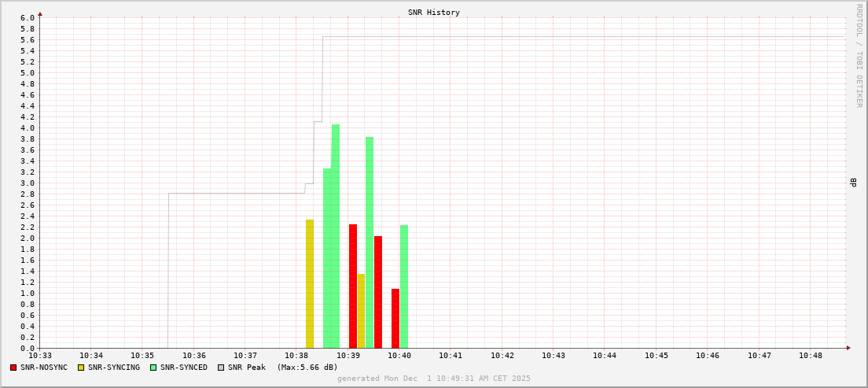Click the taller yellow bar near 10:38
The image size is (868, 388).
point(310,283)
